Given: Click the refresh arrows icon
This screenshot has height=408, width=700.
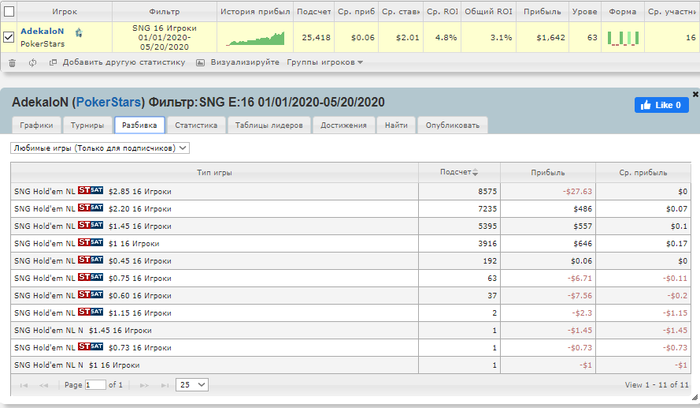Looking at the screenshot, I should [x=33, y=62].
